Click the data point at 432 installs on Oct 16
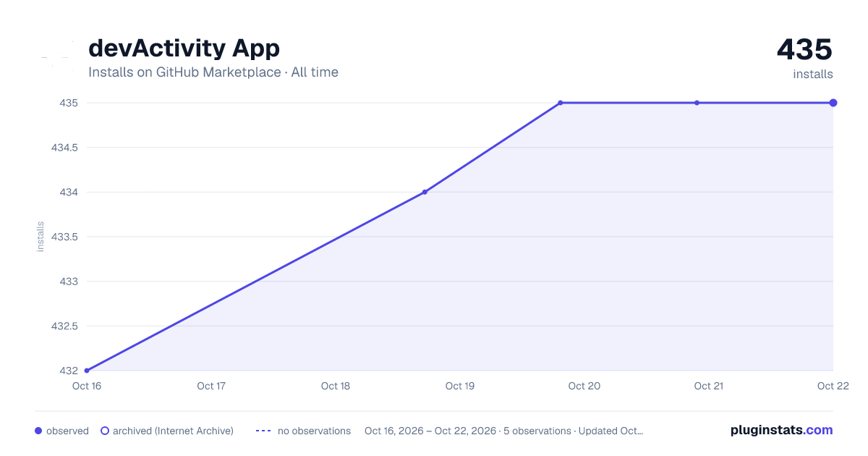868x456 pixels. (87, 371)
